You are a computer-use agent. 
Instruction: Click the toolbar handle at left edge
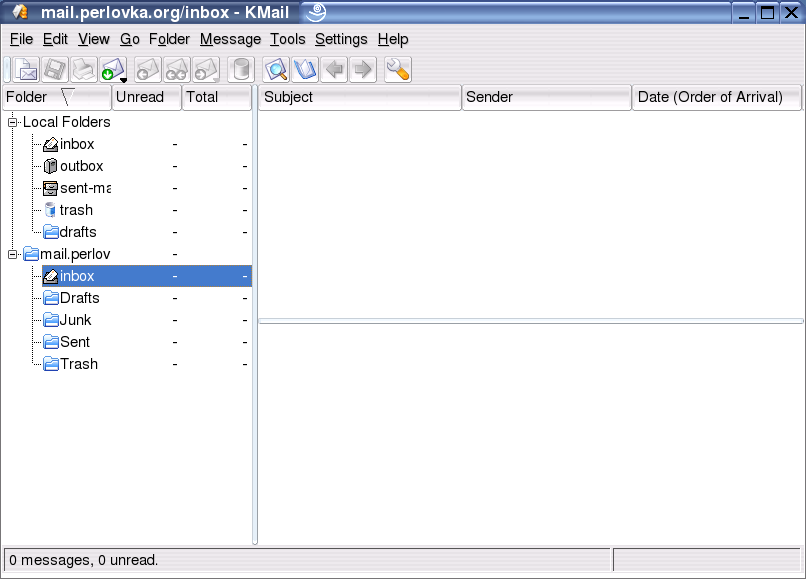pyautogui.click(x=7, y=69)
